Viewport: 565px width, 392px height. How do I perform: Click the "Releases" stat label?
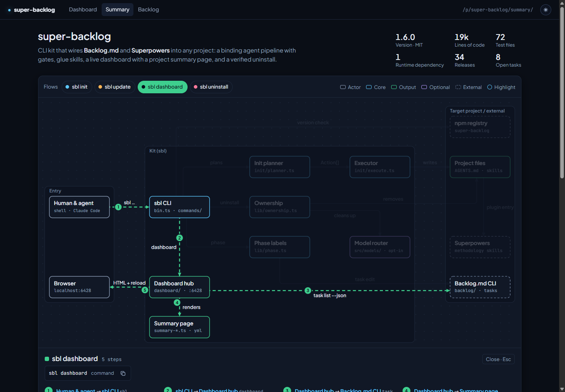click(x=465, y=65)
